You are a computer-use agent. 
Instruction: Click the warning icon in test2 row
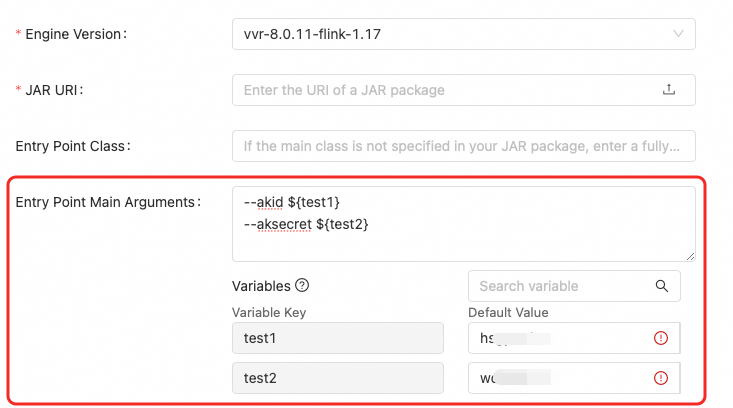tap(660, 378)
